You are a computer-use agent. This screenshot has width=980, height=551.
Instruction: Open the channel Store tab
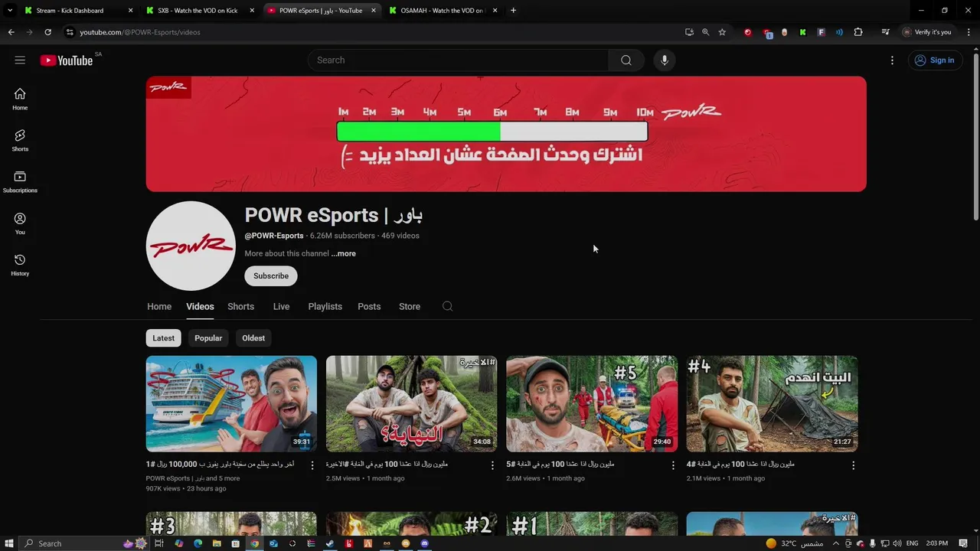[x=410, y=306]
